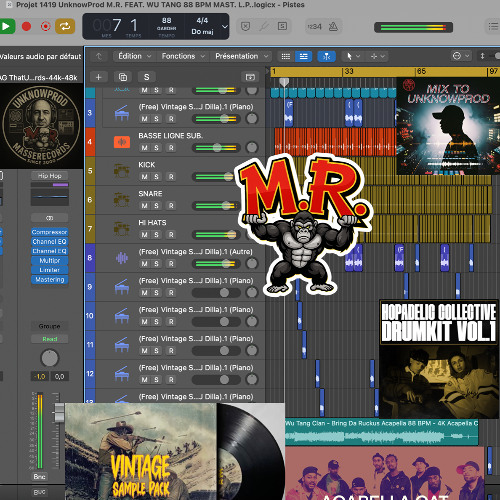The height and width of the screenshot is (500, 500).
Task: Click the 88 tempo value
Action: pyautogui.click(x=167, y=21)
